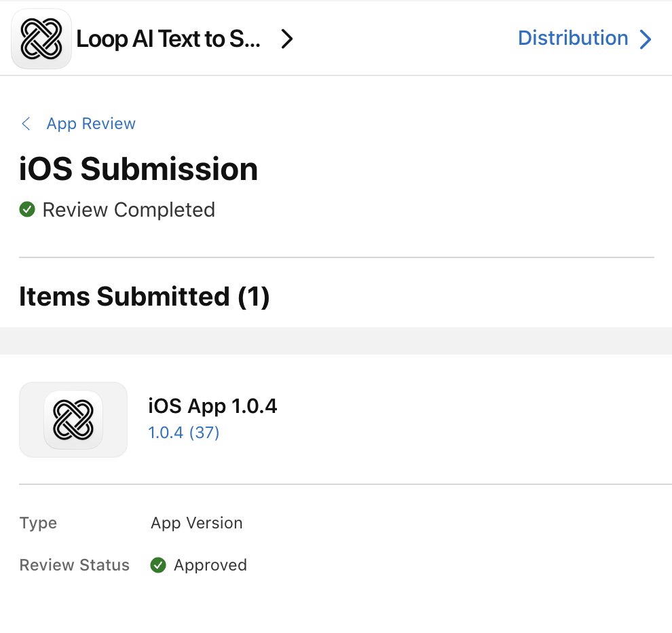
Task: Select the Review Completed status text
Action: 128,210
